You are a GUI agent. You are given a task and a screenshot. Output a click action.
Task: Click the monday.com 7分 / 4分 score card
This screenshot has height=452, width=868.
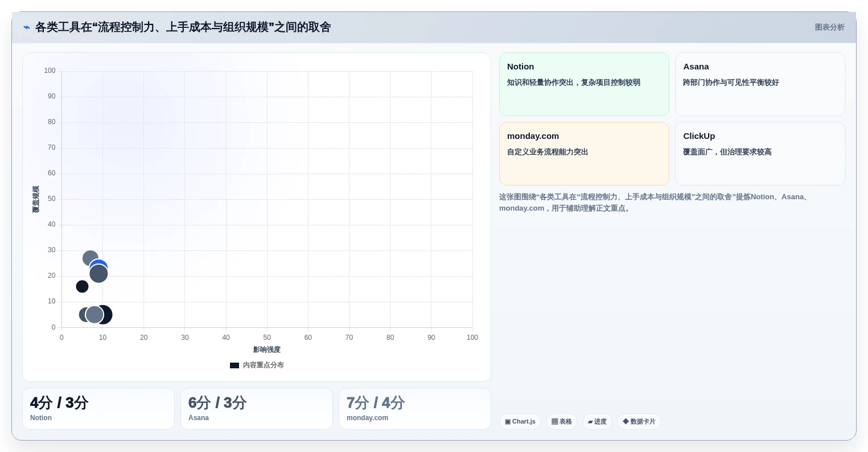click(415, 409)
